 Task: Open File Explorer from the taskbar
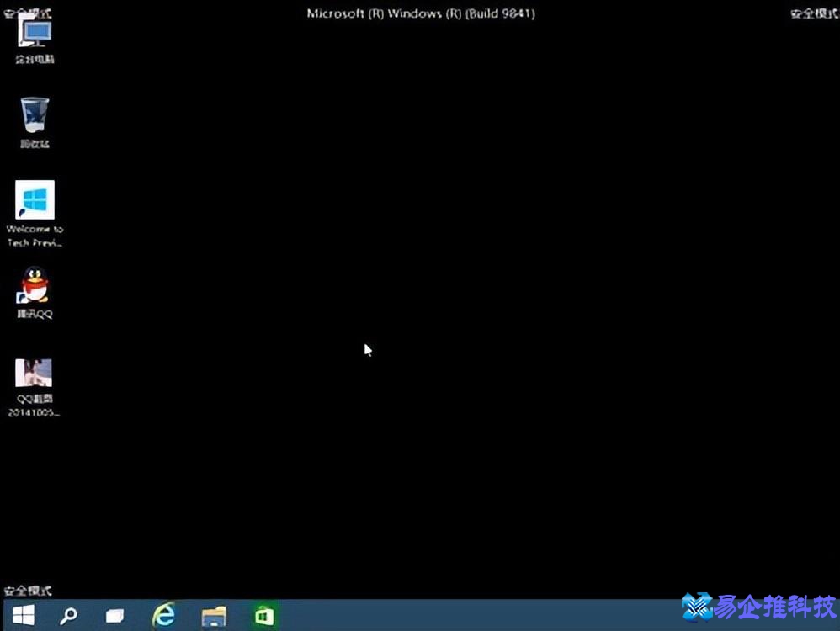tap(214, 617)
